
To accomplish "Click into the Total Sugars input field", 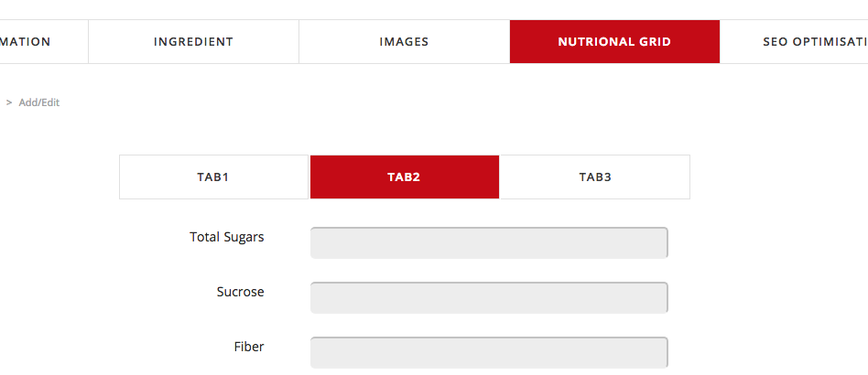I will click(x=489, y=243).
